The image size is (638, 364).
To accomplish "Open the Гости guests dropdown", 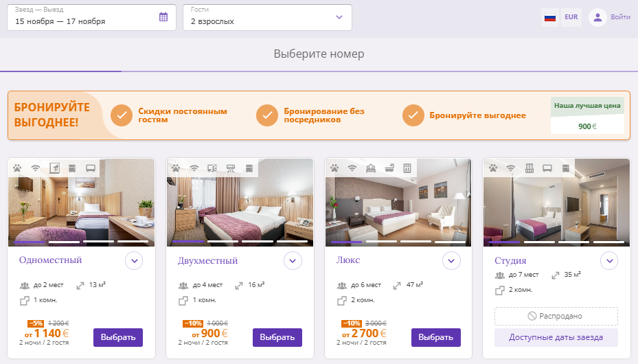I will (x=267, y=17).
